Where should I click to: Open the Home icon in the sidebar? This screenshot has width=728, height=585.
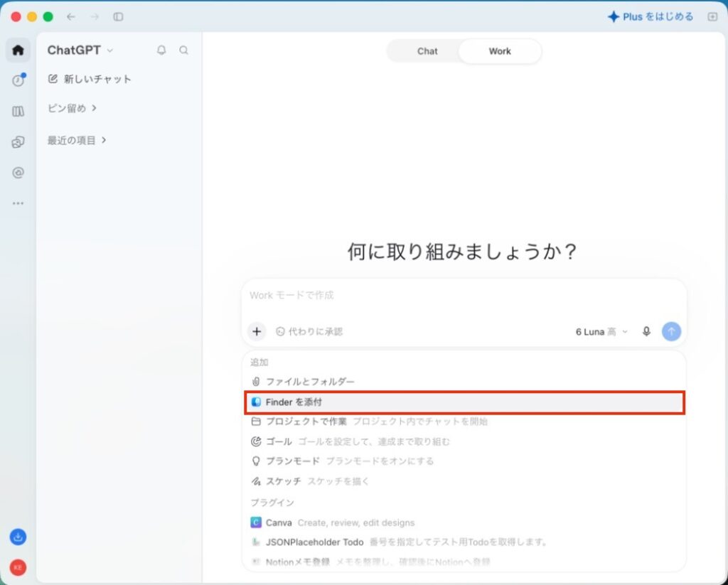(18, 50)
